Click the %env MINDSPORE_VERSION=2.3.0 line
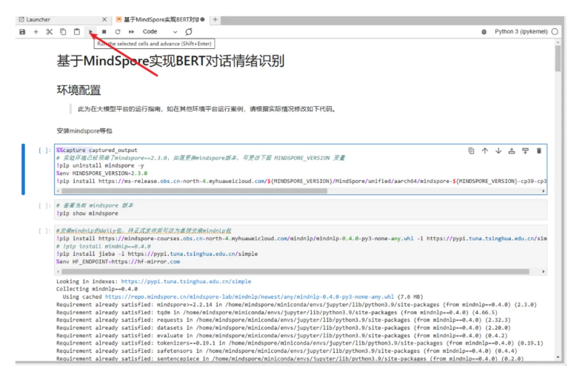The width and height of the screenshot is (588, 367). [101, 173]
